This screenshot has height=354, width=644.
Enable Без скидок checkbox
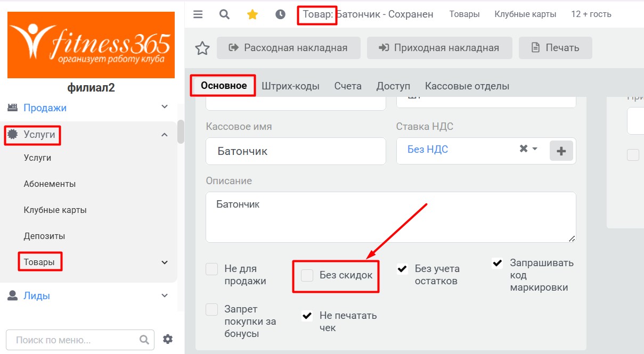(x=307, y=275)
